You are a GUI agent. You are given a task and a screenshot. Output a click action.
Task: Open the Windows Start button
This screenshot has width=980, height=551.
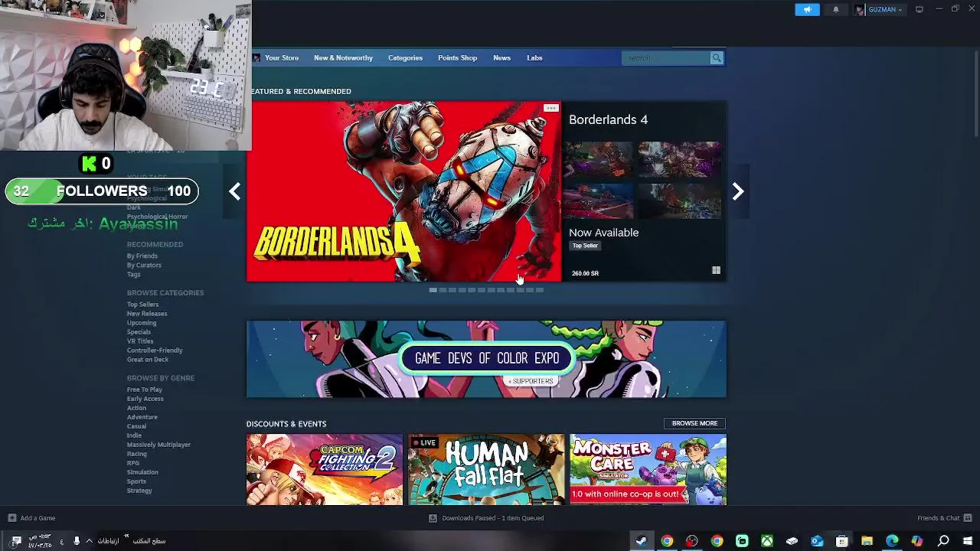(x=968, y=541)
